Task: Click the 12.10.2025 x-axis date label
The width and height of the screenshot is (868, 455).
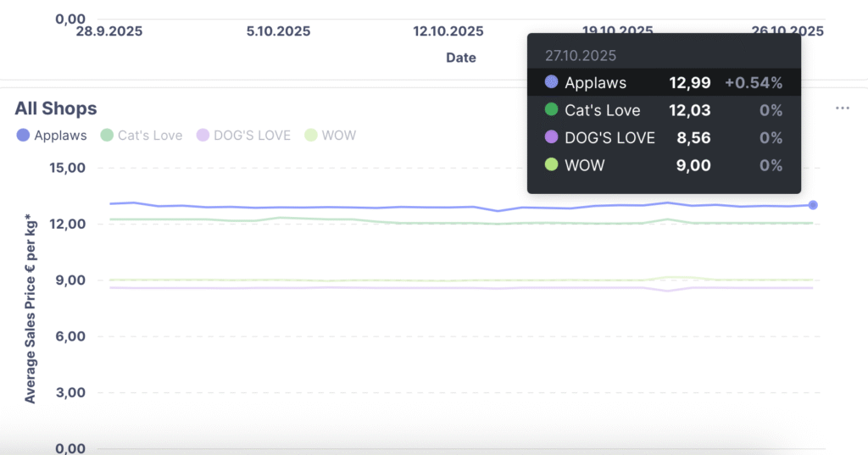Action: pyautogui.click(x=448, y=31)
